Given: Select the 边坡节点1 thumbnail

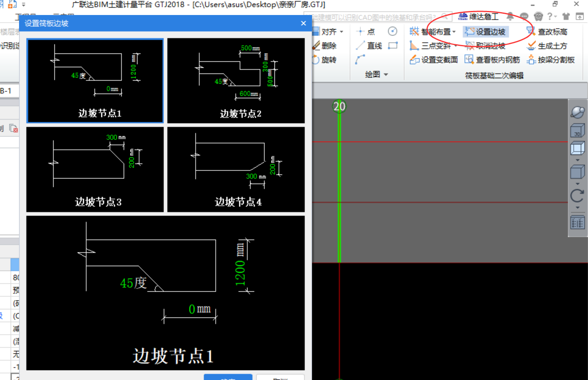Looking at the screenshot, I should [x=95, y=81].
